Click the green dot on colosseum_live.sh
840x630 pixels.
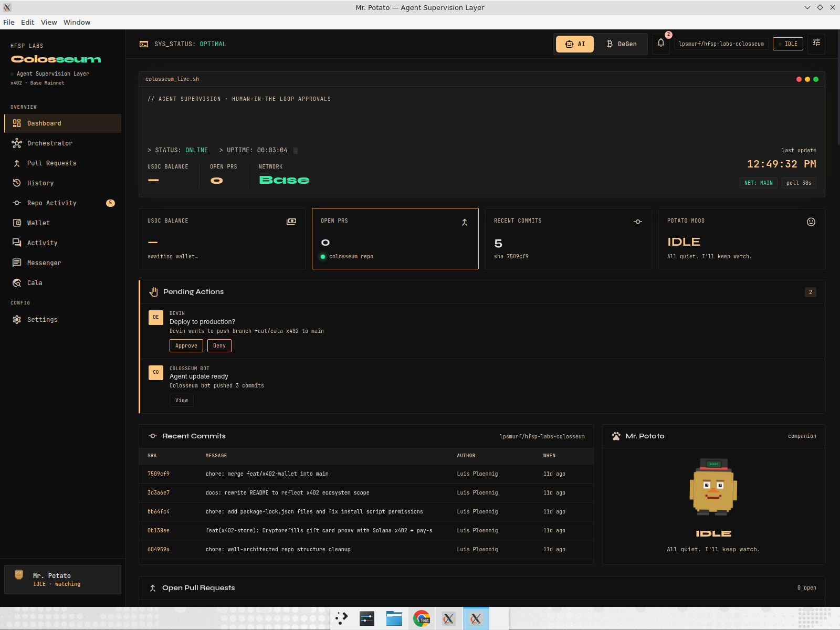point(816,79)
